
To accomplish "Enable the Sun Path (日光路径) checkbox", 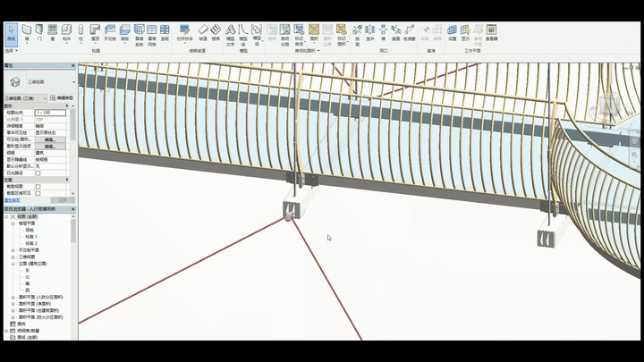I will pos(38,173).
